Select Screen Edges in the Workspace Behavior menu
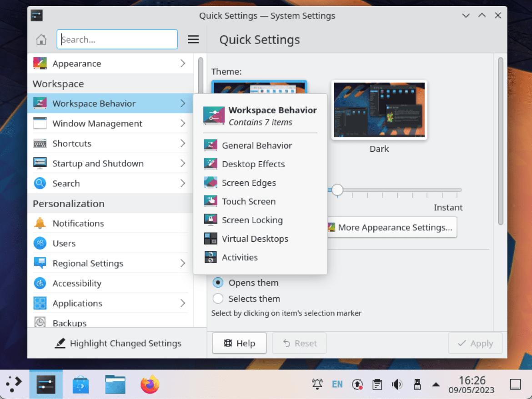 click(x=249, y=183)
